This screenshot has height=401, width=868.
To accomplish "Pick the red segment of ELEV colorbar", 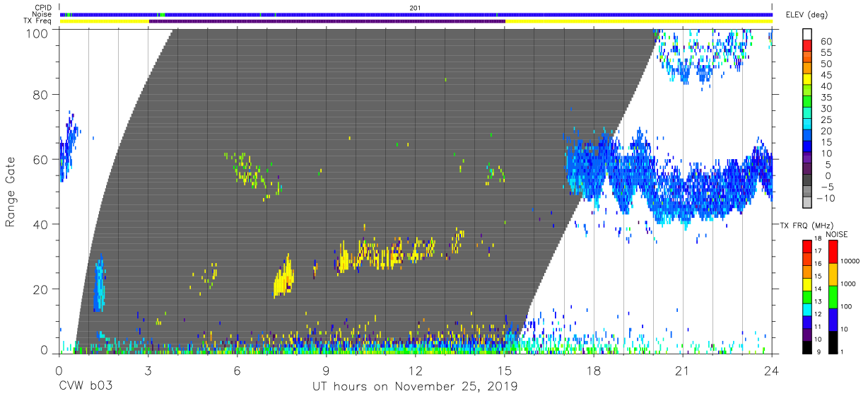I will (807, 47).
